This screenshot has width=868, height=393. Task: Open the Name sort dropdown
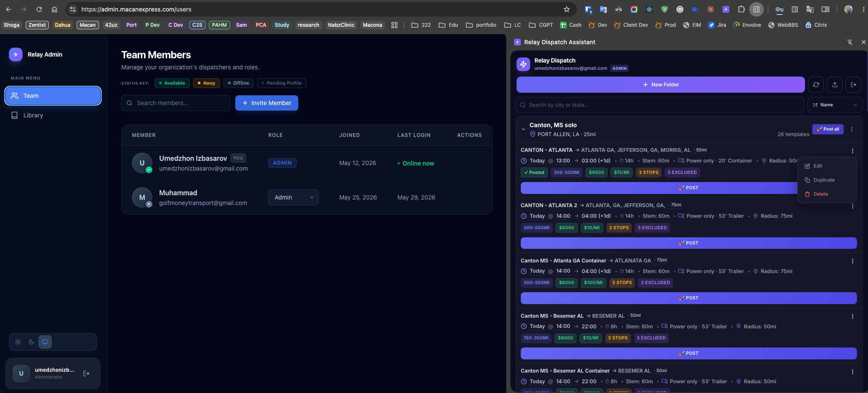(x=835, y=105)
